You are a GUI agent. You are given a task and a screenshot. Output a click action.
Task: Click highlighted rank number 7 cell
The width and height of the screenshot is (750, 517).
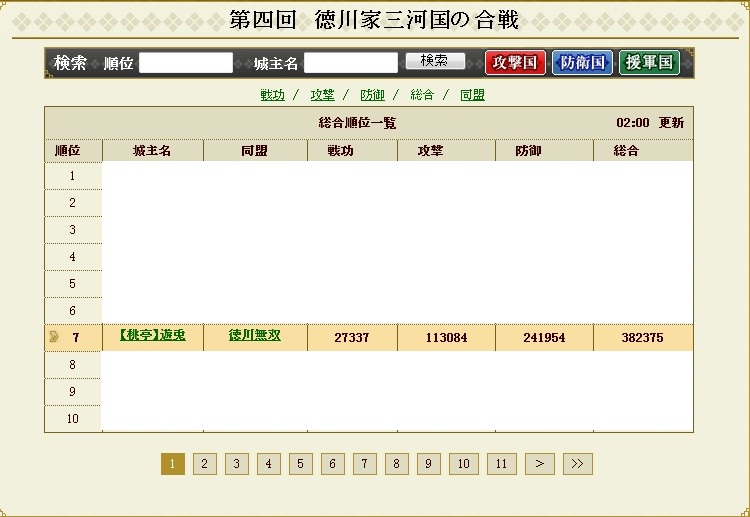[x=73, y=338]
